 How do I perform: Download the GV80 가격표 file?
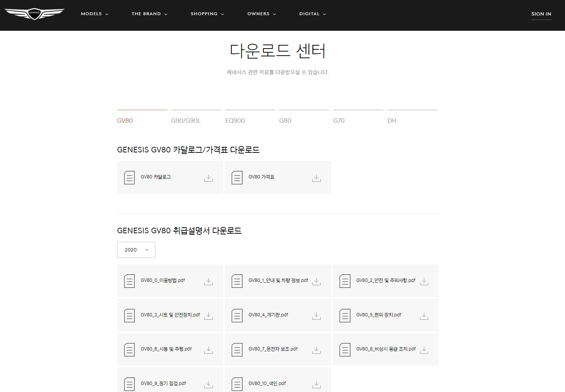(316, 178)
